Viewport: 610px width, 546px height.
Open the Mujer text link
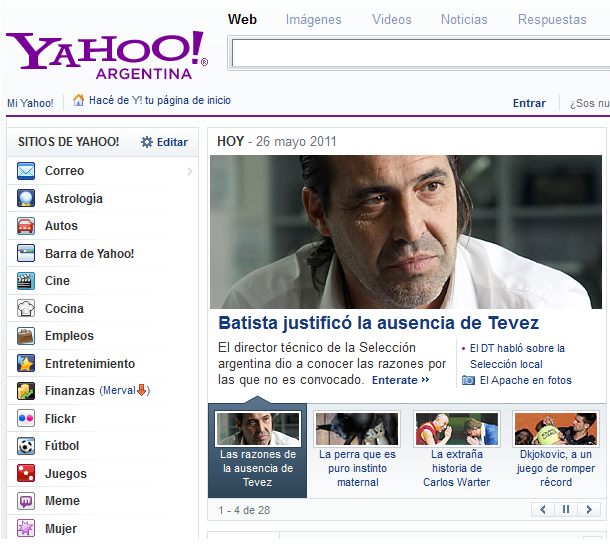click(61, 529)
